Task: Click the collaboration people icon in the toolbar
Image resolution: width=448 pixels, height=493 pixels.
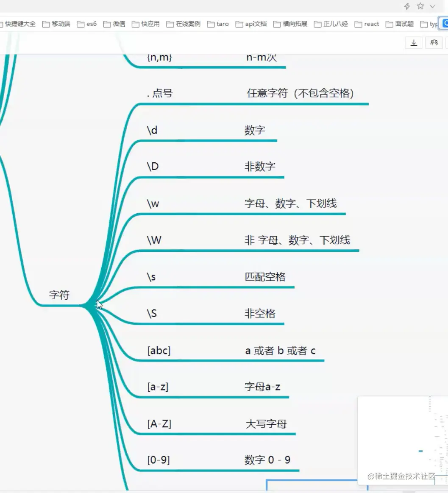Action: click(x=434, y=42)
